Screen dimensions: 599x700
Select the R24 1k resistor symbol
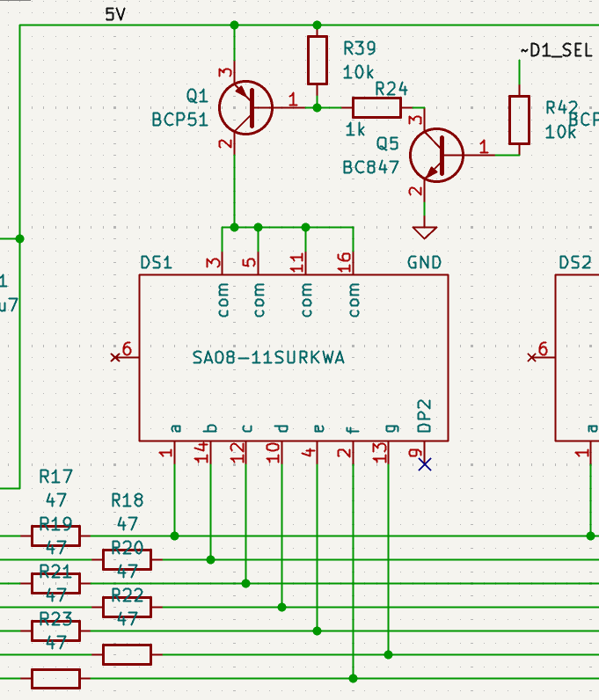tap(376, 107)
